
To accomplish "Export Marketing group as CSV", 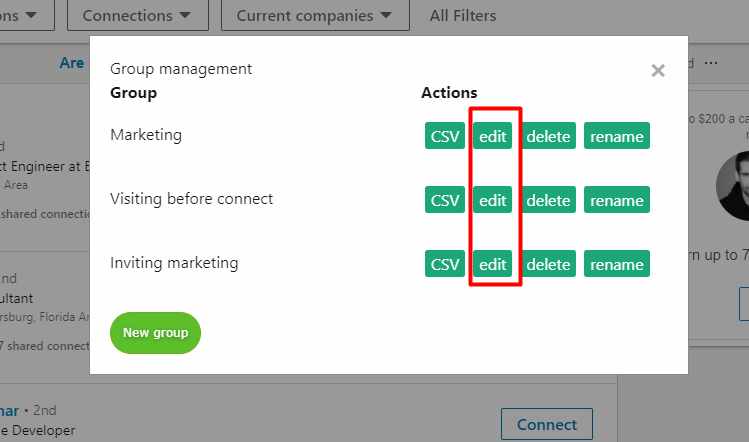I will [445, 136].
